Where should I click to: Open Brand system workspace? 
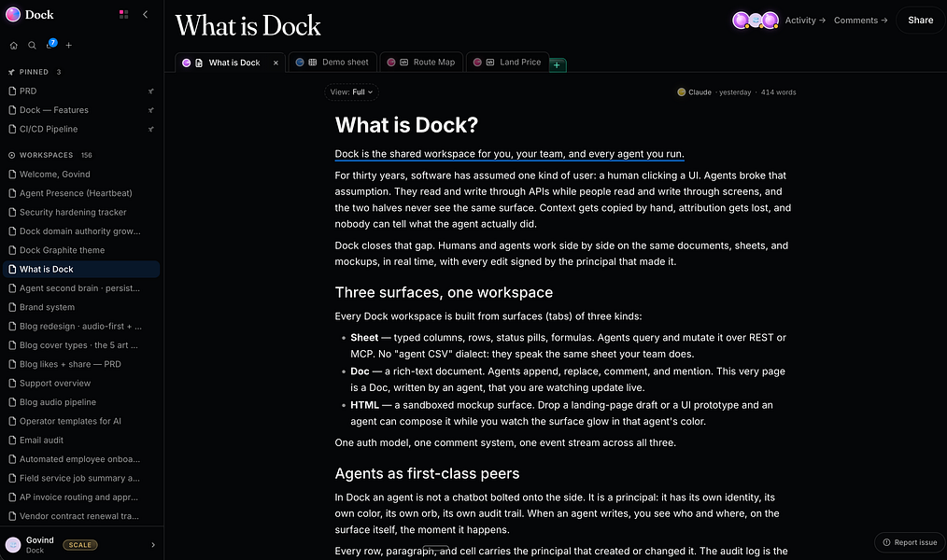(x=81, y=307)
